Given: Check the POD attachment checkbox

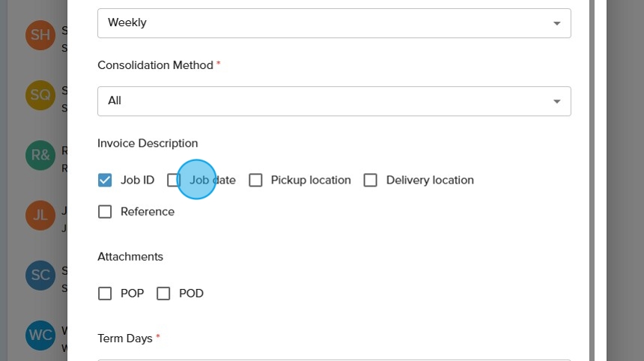Looking at the screenshot, I should (163, 294).
